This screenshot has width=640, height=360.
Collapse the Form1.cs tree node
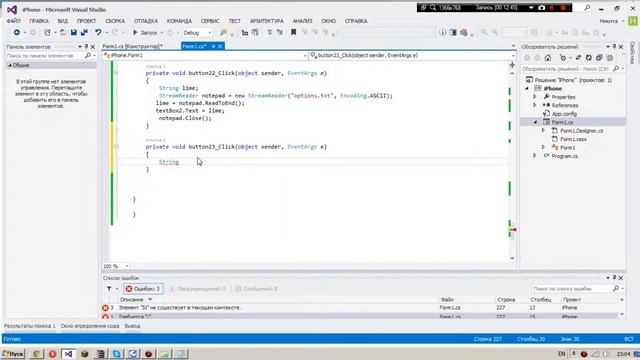535,122
